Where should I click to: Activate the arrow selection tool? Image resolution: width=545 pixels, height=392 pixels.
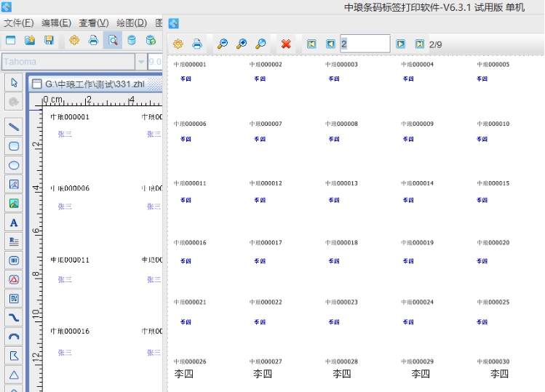tap(13, 82)
